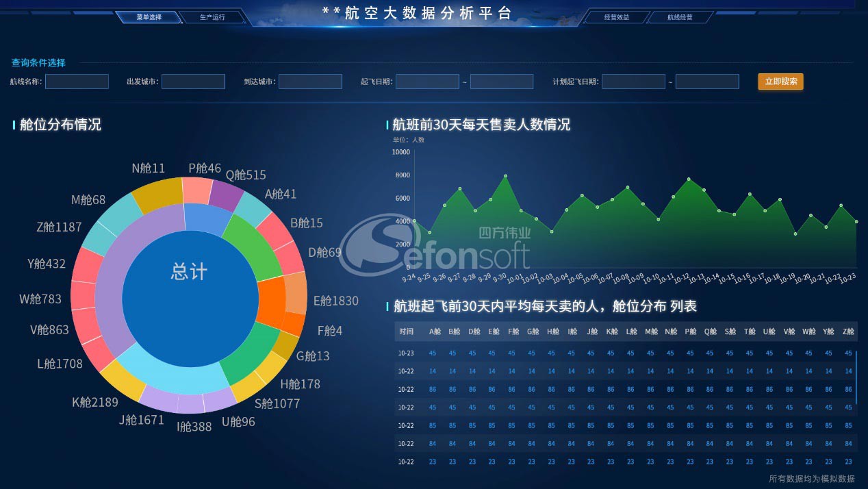Click the purple Q舱515 ring segment
The height and width of the screenshot is (489, 868).
226,195
